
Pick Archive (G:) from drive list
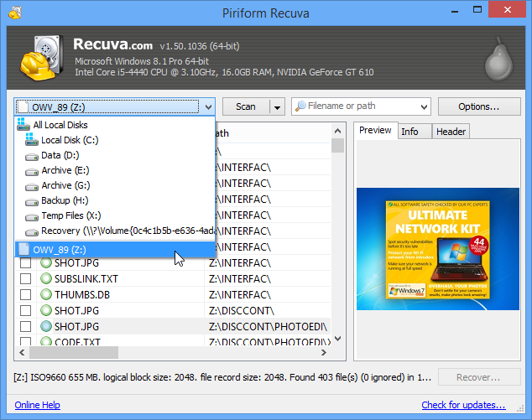pos(115,185)
